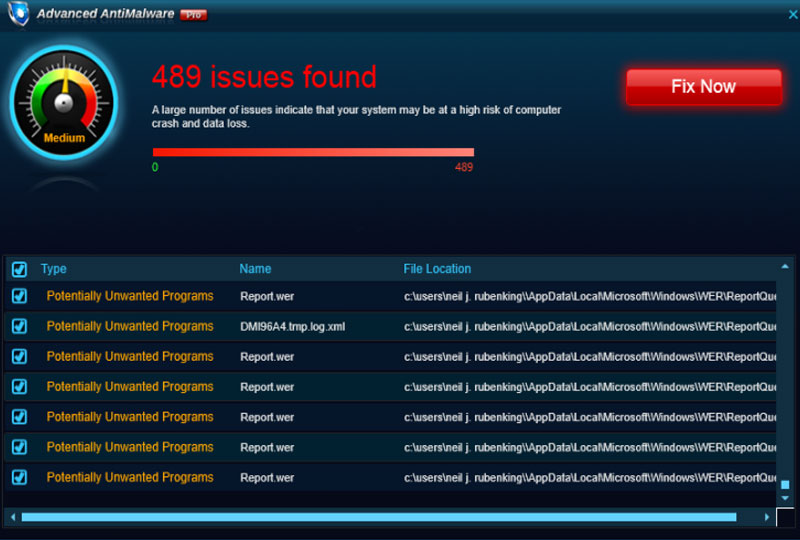The width and height of the screenshot is (800, 540).
Task: Click the horizontal scrollbar thumb
Action: (379, 517)
